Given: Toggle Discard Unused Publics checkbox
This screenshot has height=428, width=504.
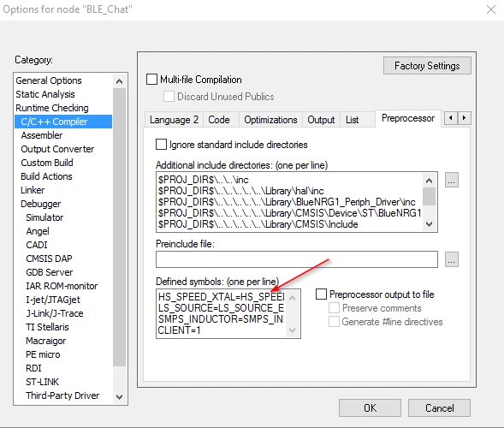Looking at the screenshot, I should (x=169, y=96).
